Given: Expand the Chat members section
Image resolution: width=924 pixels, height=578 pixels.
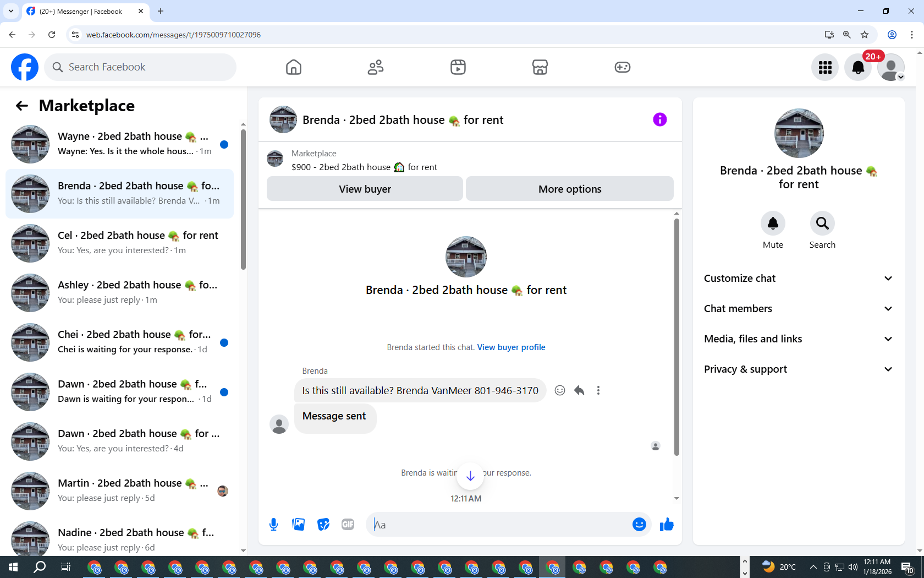Looking at the screenshot, I should click(x=799, y=309).
